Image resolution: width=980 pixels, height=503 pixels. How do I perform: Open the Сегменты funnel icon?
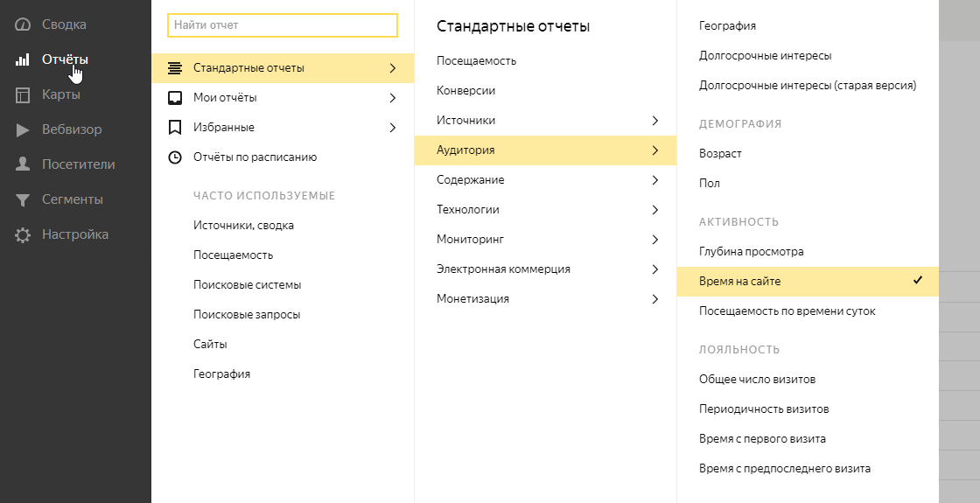click(23, 200)
